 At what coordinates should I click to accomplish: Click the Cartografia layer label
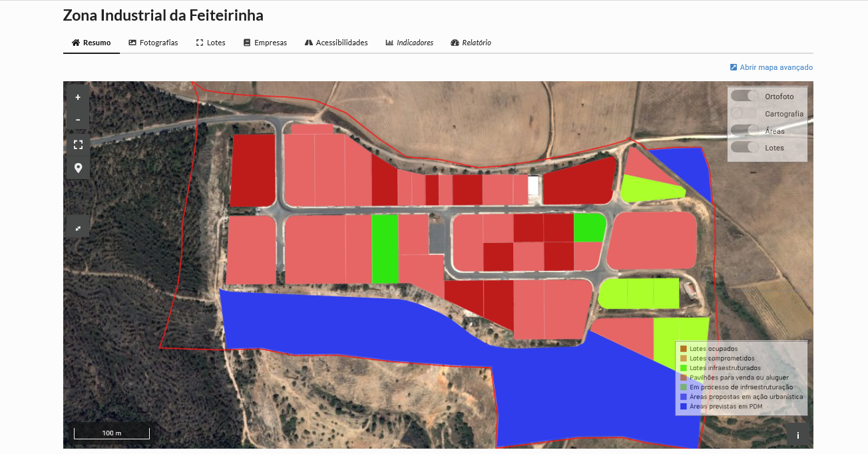tap(784, 114)
